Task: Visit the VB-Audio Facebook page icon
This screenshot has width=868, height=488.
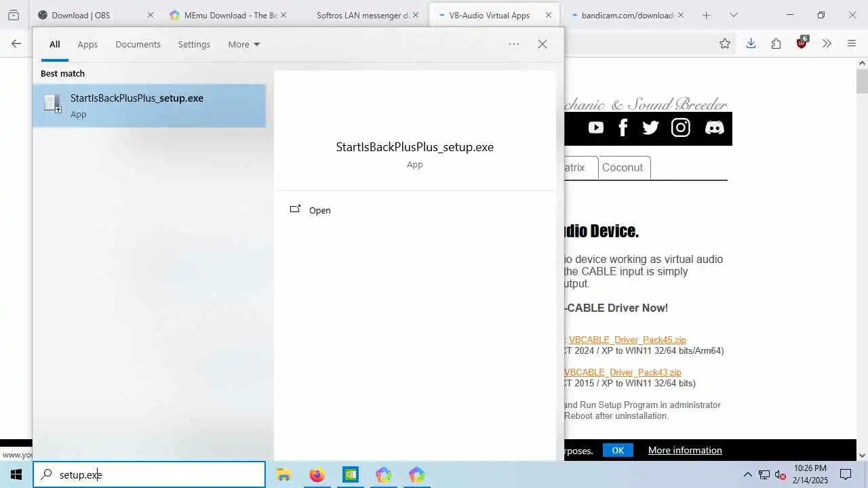Action: point(623,127)
